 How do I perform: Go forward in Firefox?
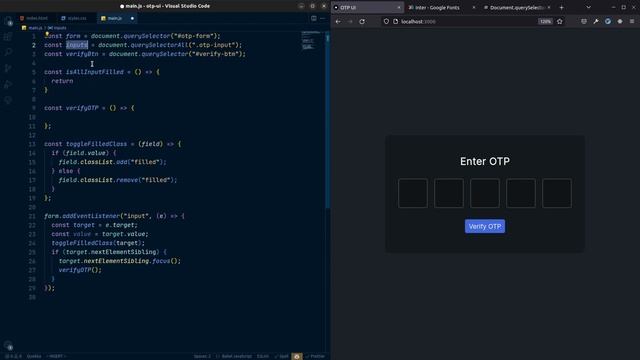(x=350, y=22)
